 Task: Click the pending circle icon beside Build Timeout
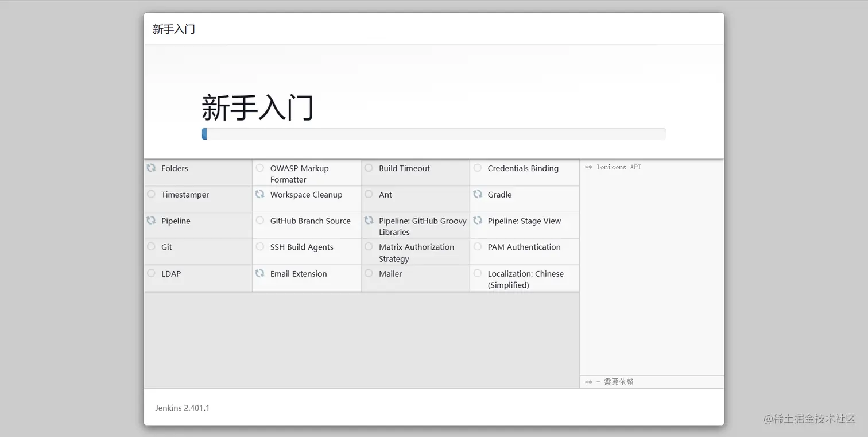point(369,168)
